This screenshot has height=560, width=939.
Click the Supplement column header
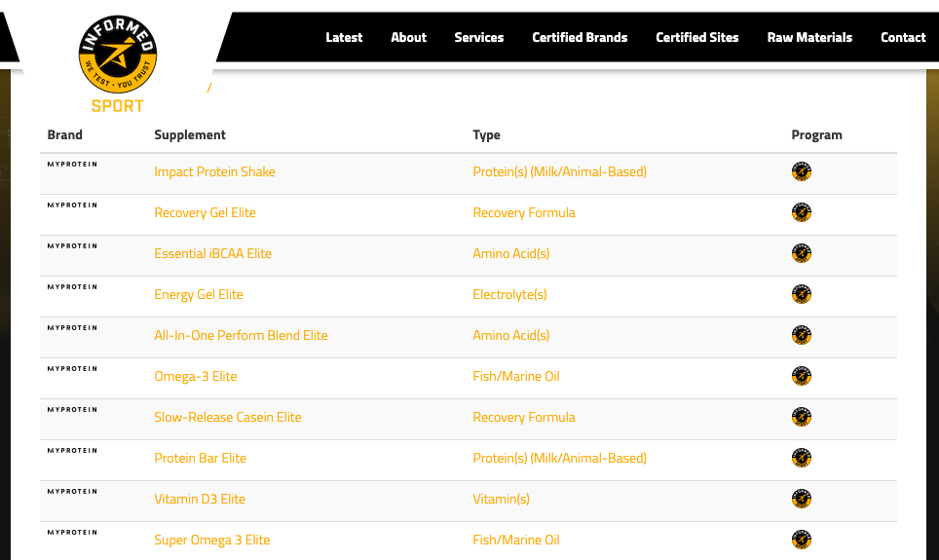tap(190, 134)
